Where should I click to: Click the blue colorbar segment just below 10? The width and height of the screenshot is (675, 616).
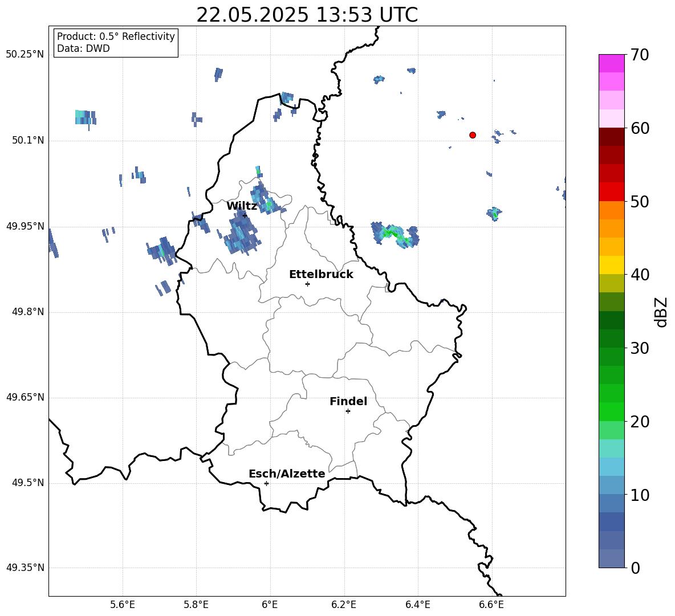pyautogui.click(x=612, y=503)
